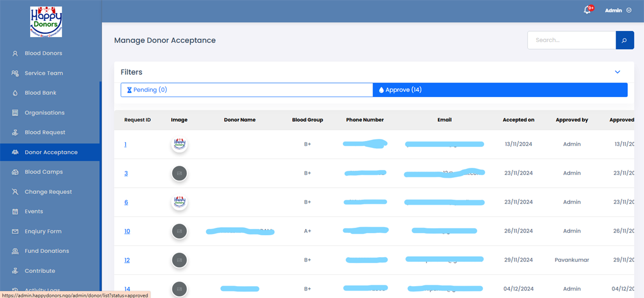Collapse the Filters panel chevron
This screenshot has width=644, height=298.
pyautogui.click(x=617, y=72)
